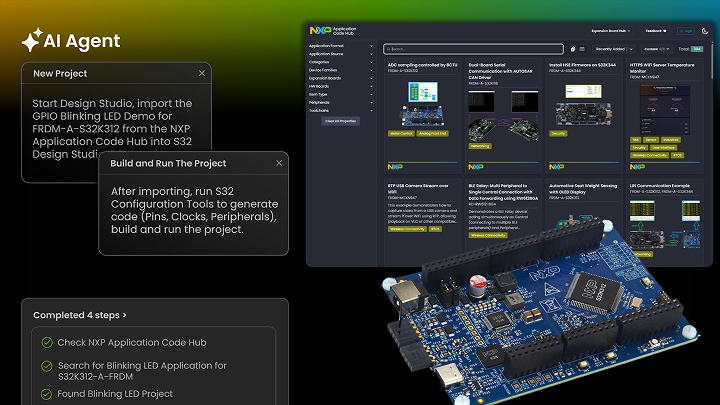This screenshot has height=405, width=720.
Task: Expand the Toolchains filter
Action: [x=341, y=111]
